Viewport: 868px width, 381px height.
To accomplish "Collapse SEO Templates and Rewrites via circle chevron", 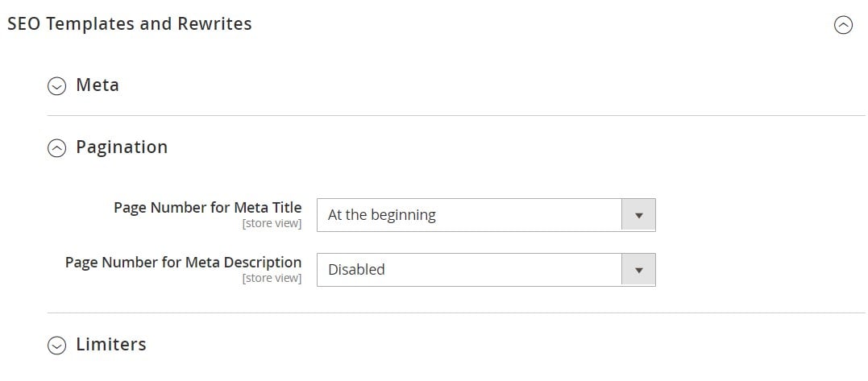I will click(x=843, y=25).
